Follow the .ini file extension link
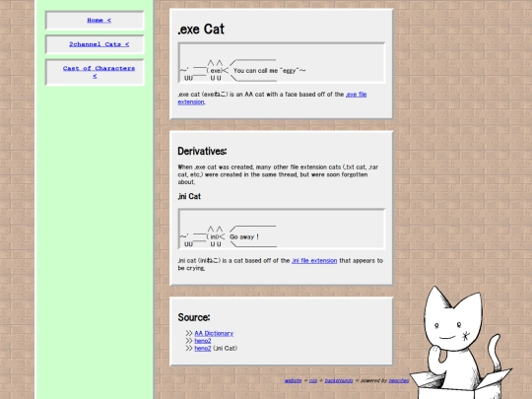The height and width of the screenshot is (399, 532). pos(314,260)
